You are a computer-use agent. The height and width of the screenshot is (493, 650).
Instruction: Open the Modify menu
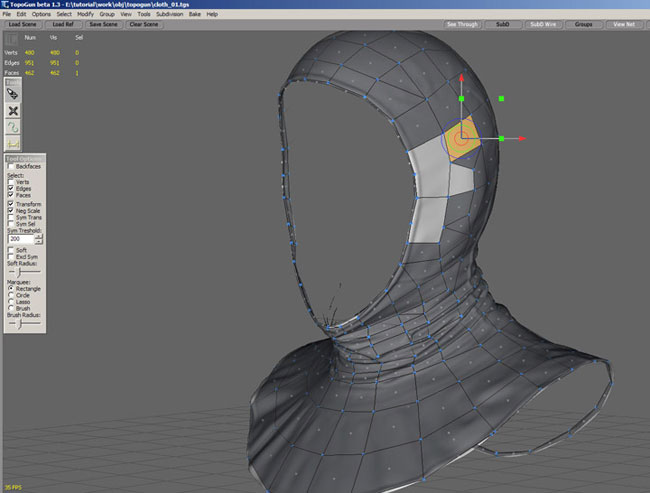pyautogui.click(x=85, y=14)
